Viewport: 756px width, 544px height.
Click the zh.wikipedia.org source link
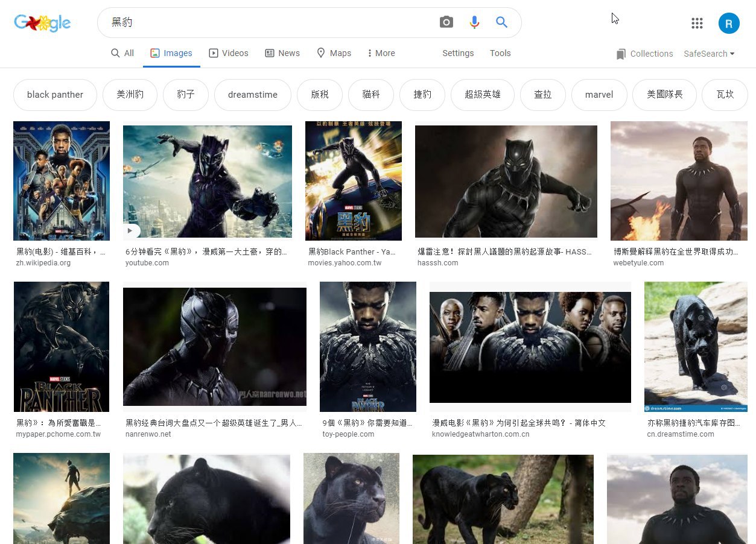[43, 263]
